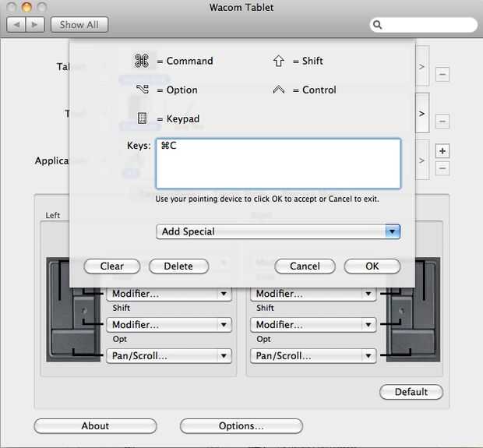Open right Modifier dropdown above Shift label
Viewport: 483px width, 448px height.
click(313, 294)
